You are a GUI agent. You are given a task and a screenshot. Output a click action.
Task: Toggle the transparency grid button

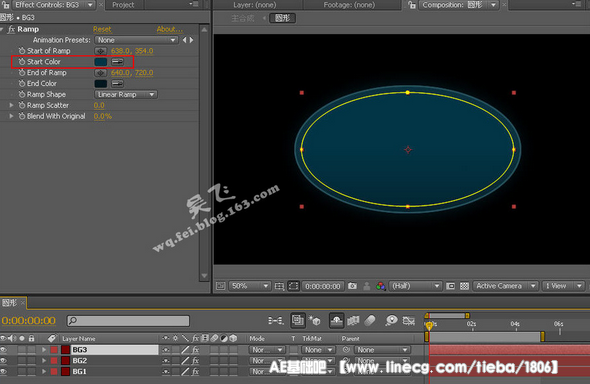[x=464, y=286]
